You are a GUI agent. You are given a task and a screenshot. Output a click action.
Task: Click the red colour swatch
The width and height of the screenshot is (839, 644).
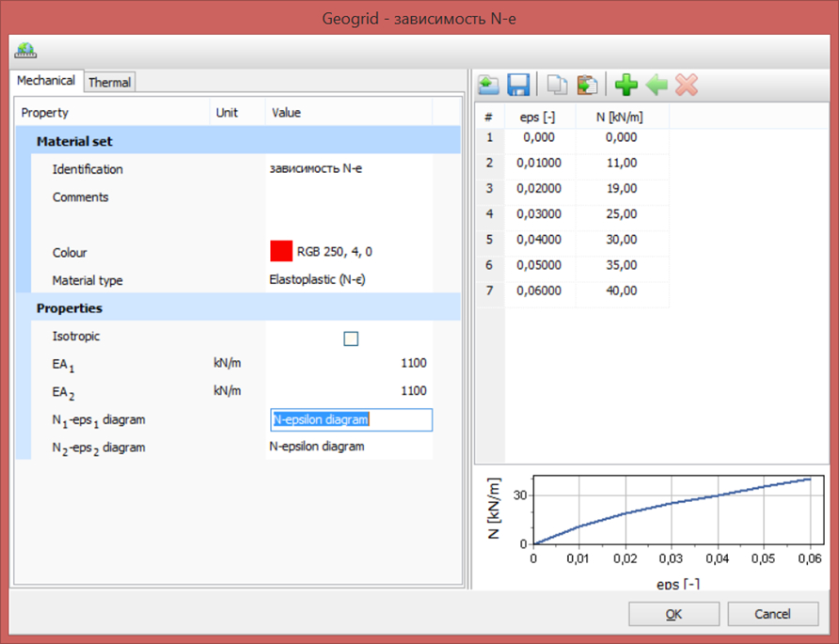pos(281,251)
